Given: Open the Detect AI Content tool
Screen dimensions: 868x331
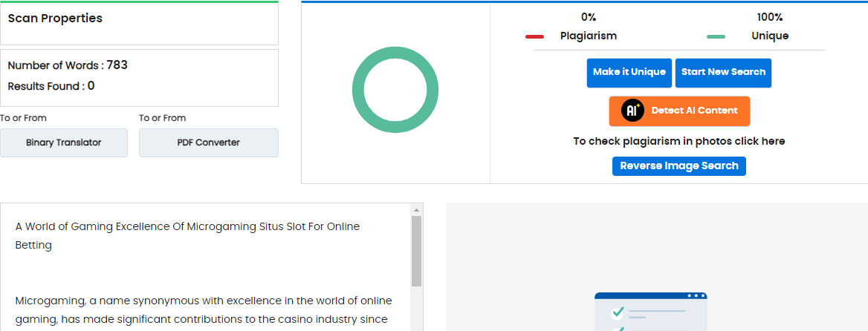Looking at the screenshot, I should pos(679,111).
